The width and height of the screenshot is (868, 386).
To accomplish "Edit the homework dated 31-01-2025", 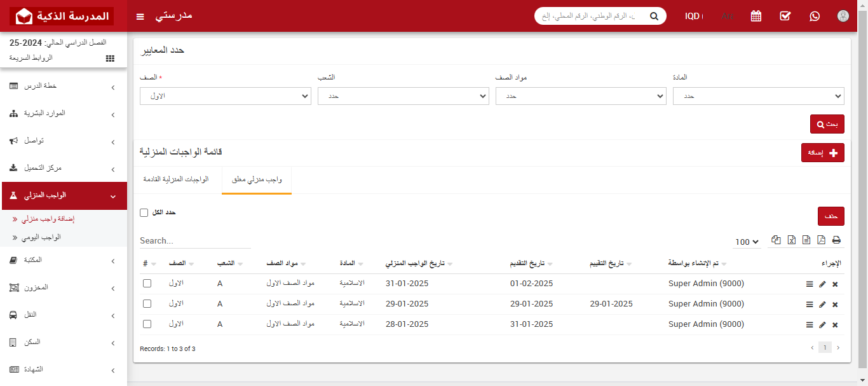I will (822, 284).
